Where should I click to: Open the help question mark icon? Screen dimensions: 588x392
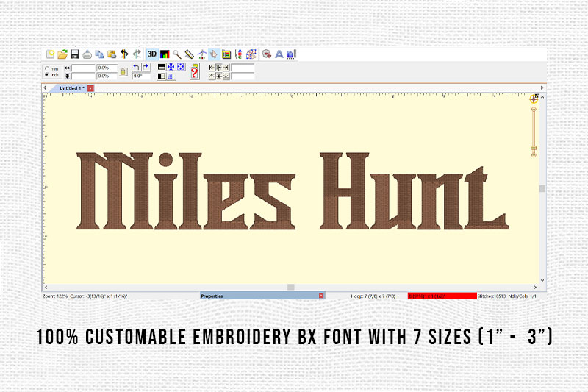(195, 71)
